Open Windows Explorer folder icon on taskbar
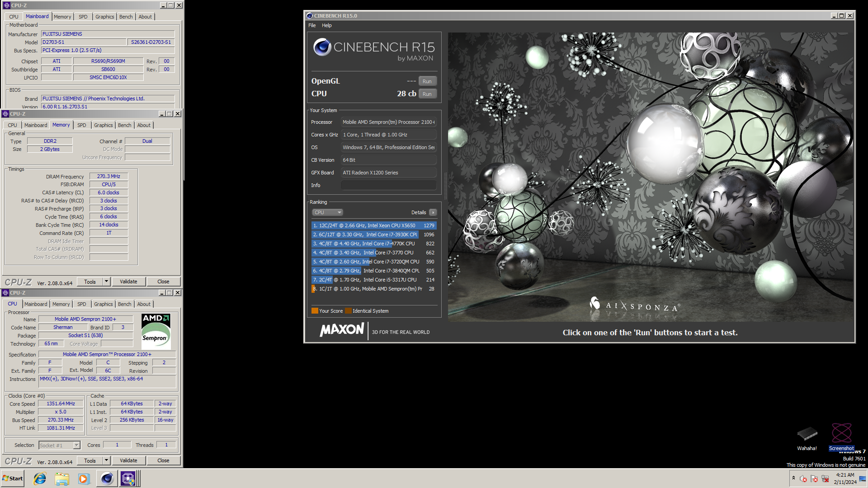Screen dimensions: 868x488 click(62, 479)
